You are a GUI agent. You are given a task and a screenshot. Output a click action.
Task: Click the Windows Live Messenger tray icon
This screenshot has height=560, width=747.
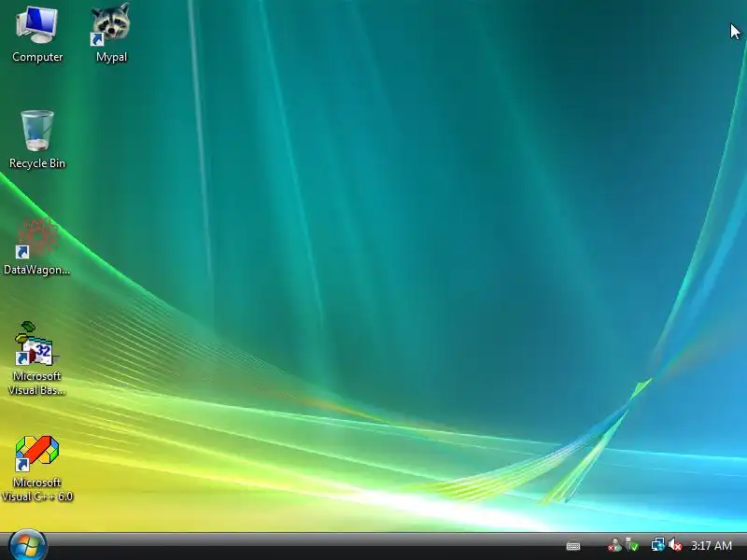click(x=614, y=545)
